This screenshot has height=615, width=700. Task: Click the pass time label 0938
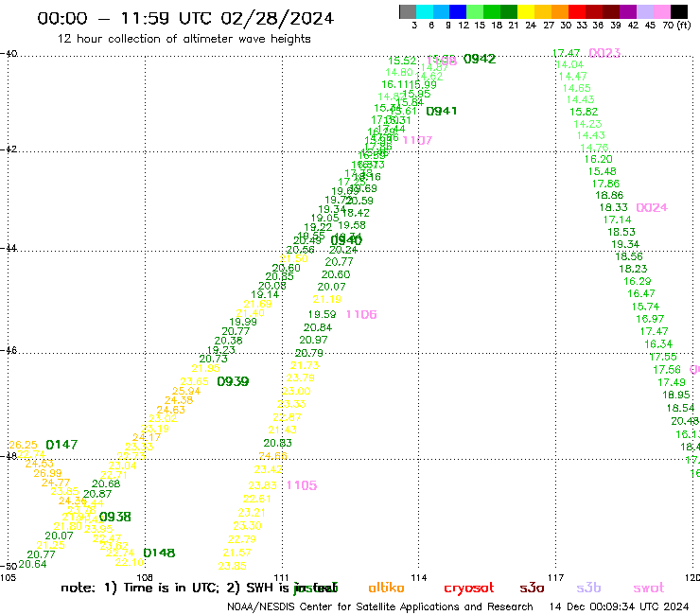[115, 517]
